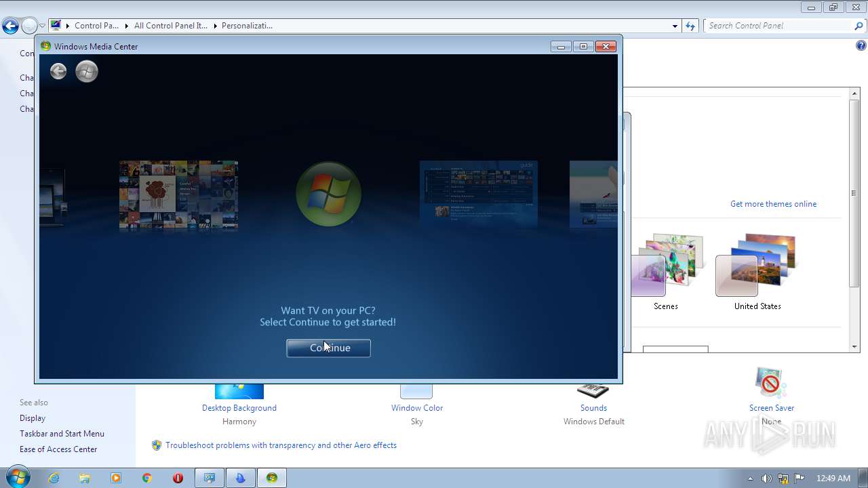Close the Windows Media Center window
The width and height of the screenshot is (868, 488).
coord(606,46)
